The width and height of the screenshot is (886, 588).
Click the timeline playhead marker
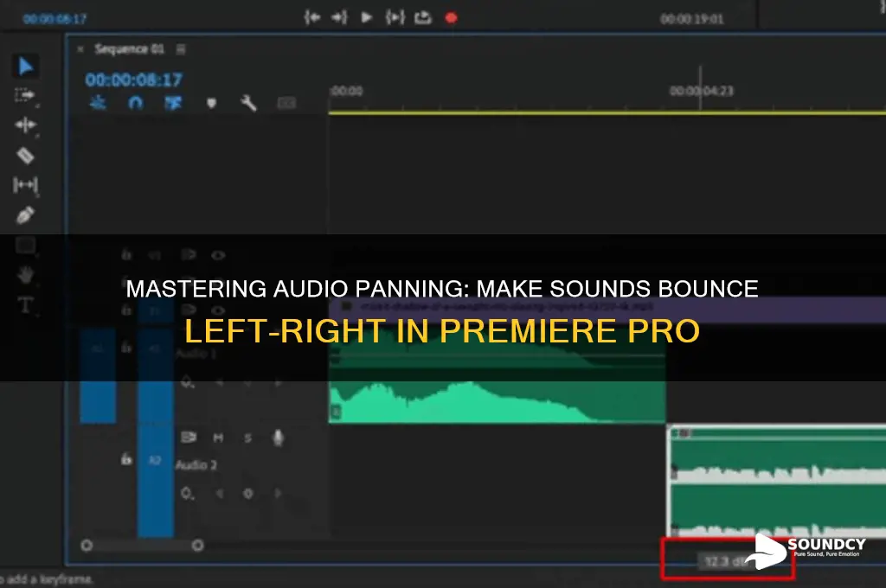[700, 87]
